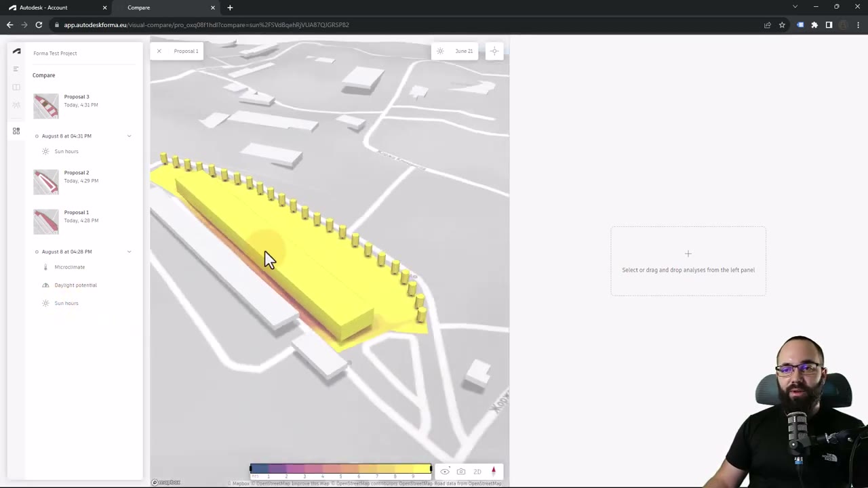Screen dimensions: 868x488
Task: Open the Proposal 2 thumbnail
Action: point(46,182)
